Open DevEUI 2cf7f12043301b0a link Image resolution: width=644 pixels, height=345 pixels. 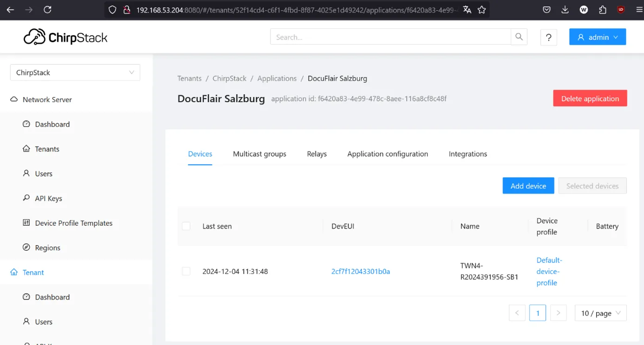pos(361,271)
